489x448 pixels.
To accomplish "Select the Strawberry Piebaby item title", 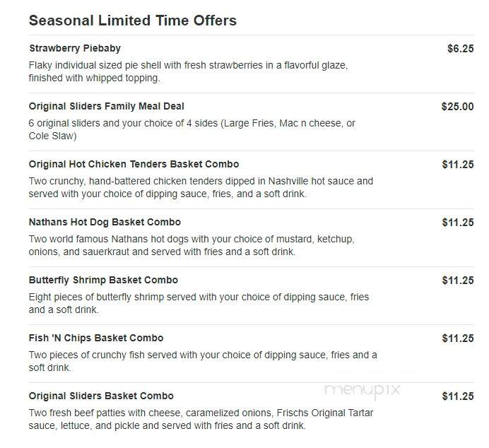I will tap(75, 48).
